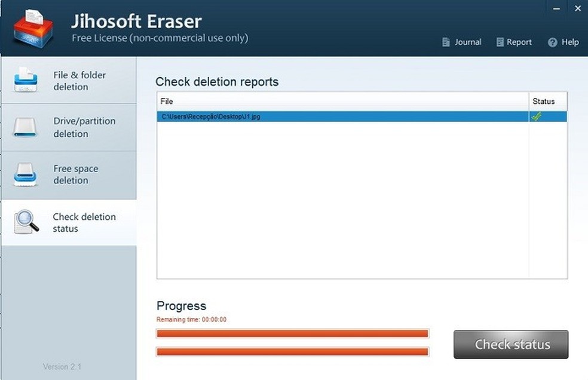Click the Jihosoft Eraser logo icon
Image resolution: width=588 pixels, height=380 pixels.
(x=33, y=28)
